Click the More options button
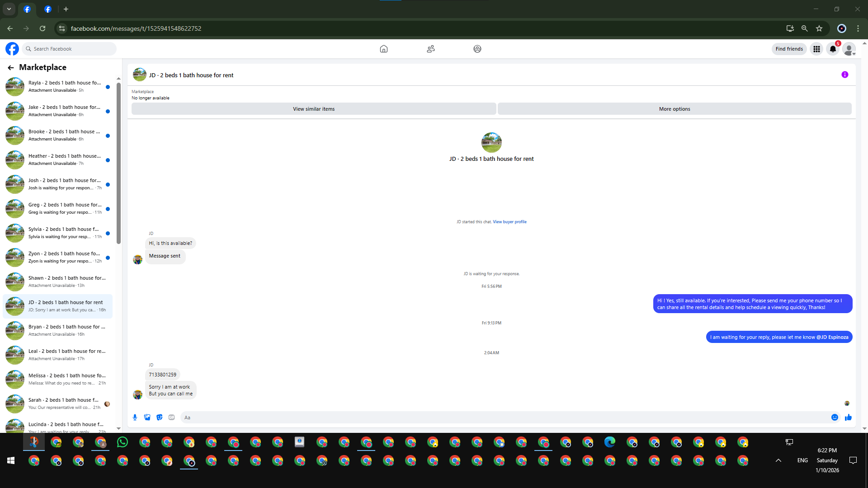 (674, 109)
